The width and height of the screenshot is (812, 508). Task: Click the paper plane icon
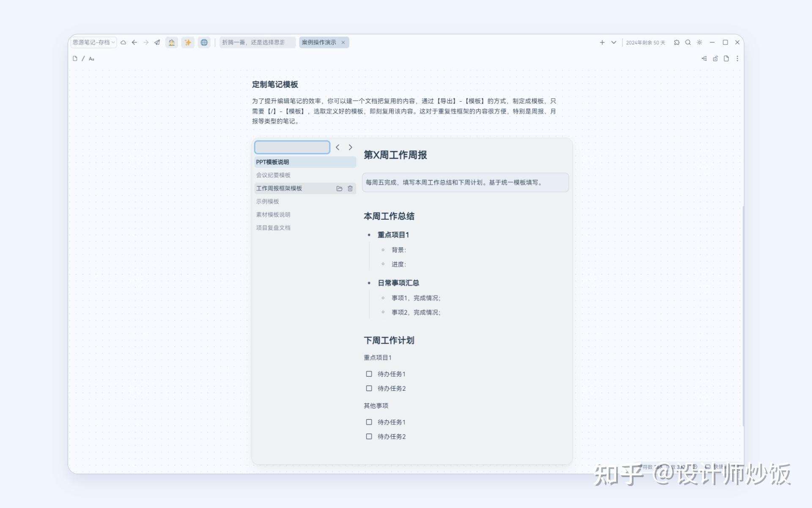(157, 42)
